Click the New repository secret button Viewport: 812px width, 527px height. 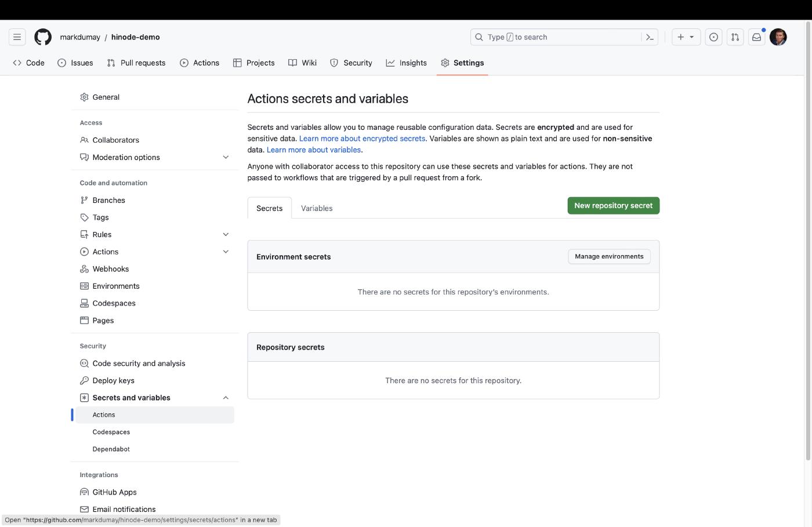(x=613, y=206)
